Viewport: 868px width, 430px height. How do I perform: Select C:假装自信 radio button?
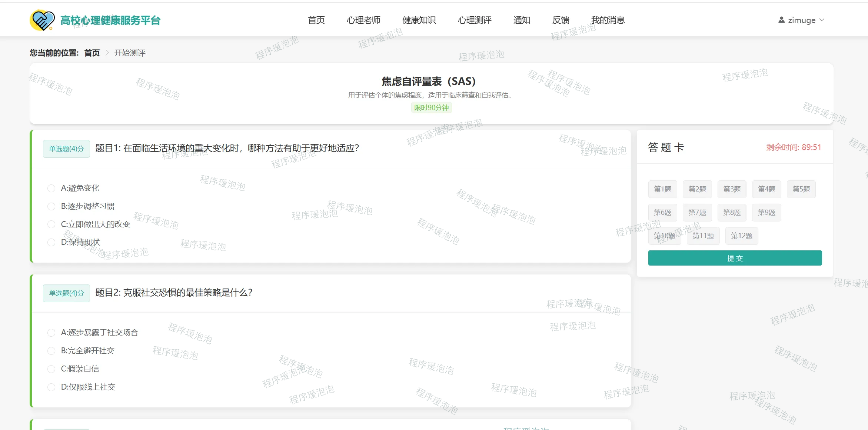(x=51, y=369)
